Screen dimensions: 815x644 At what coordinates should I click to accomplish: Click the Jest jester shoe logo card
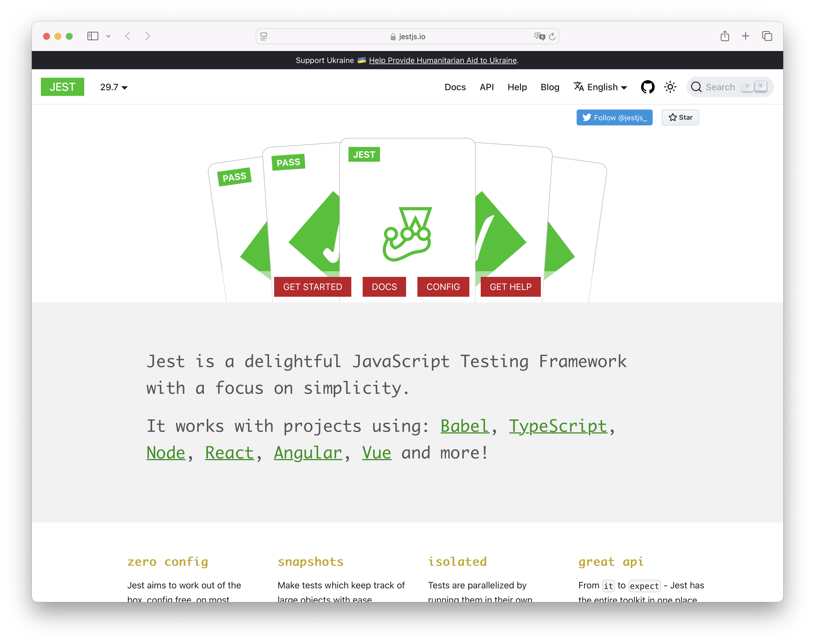click(407, 234)
